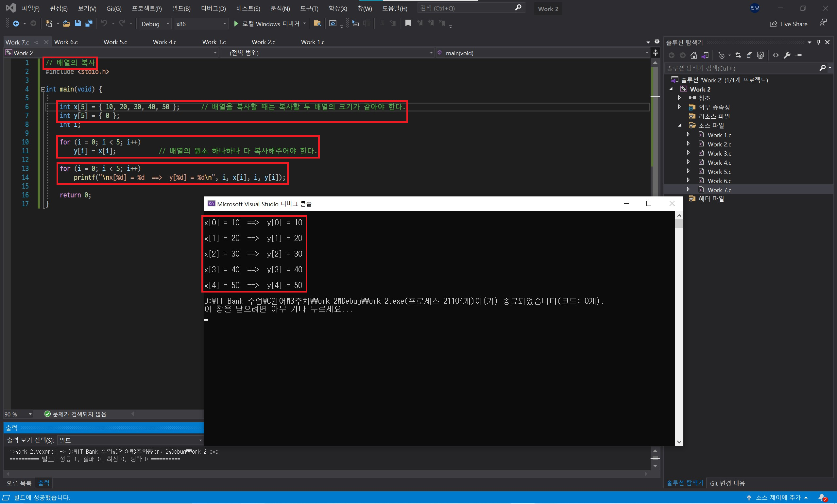Click Solution Explorer properties wrench icon
837x504 pixels.
(x=787, y=55)
